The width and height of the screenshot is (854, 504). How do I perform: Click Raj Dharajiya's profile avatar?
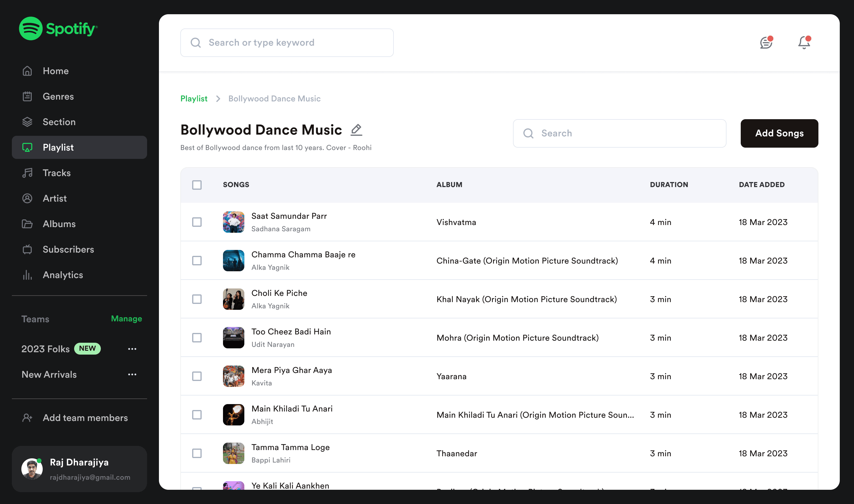coord(32,469)
